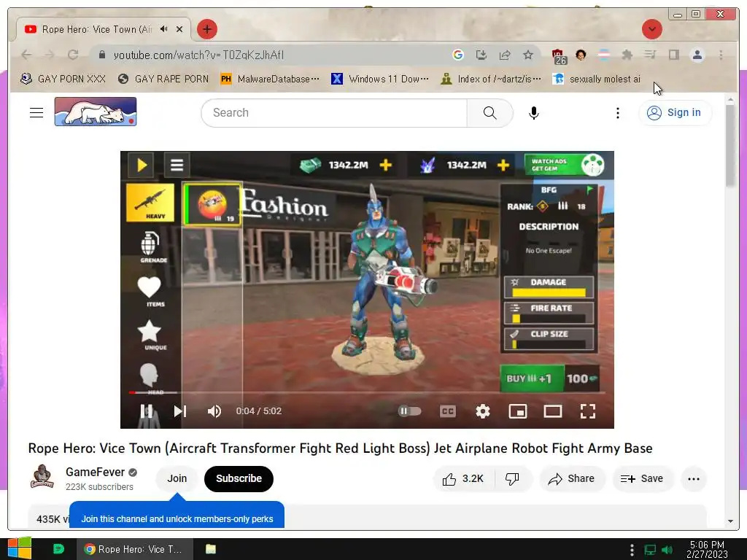Viewport: 747px width, 560px height.
Task: Click the Google icon in the address bar
Action: [458, 55]
